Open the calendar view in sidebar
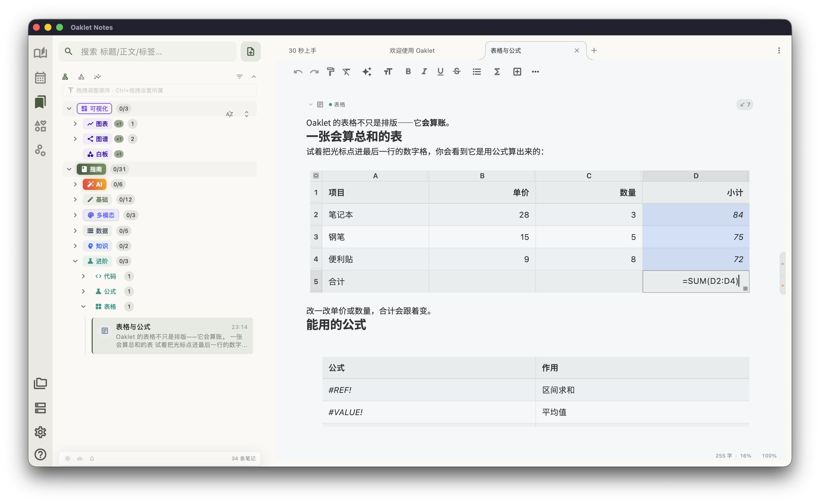820x504 pixels. click(x=40, y=78)
